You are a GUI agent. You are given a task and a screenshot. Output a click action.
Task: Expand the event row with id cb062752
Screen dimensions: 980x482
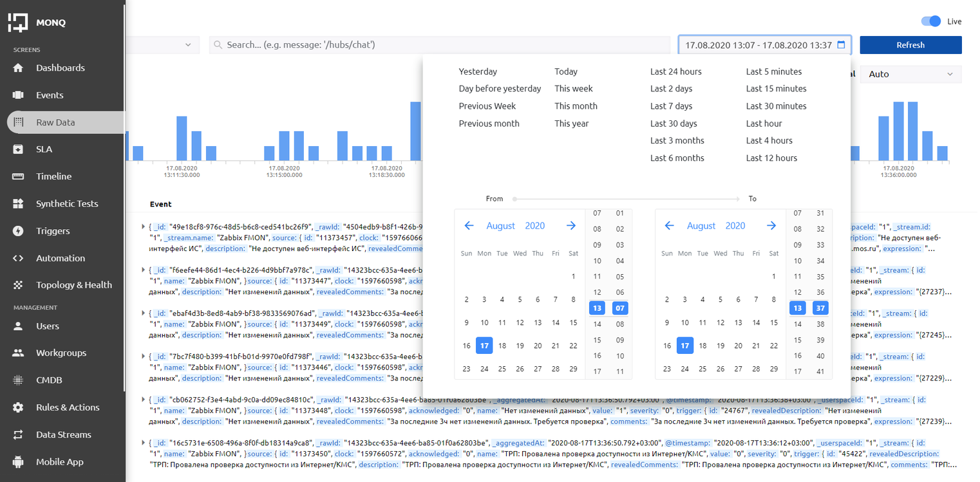click(x=143, y=399)
